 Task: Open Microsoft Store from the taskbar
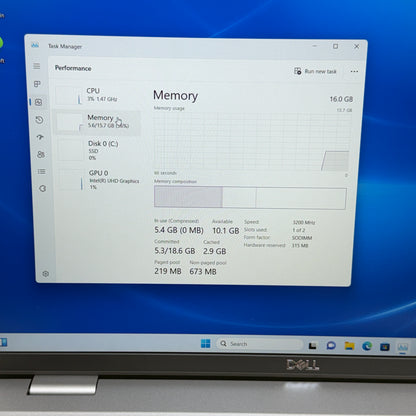click(385, 347)
